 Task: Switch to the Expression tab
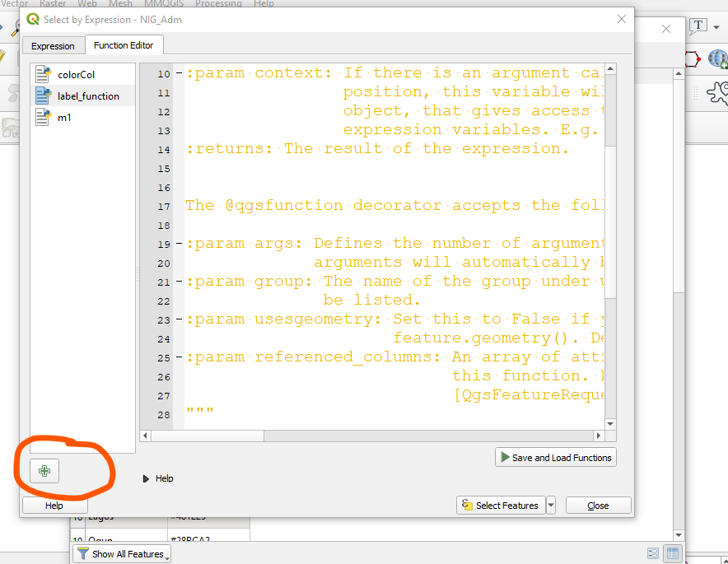54,45
